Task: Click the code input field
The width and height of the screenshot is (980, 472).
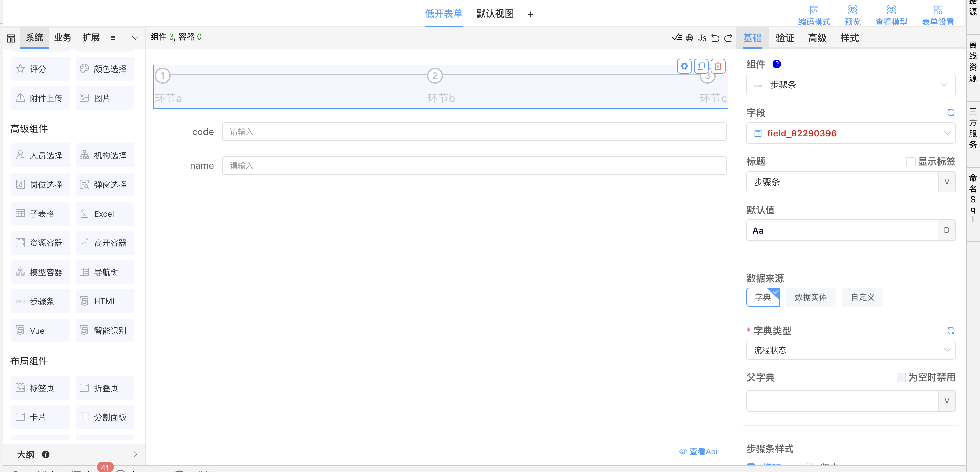Action: [x=474, y=132]
